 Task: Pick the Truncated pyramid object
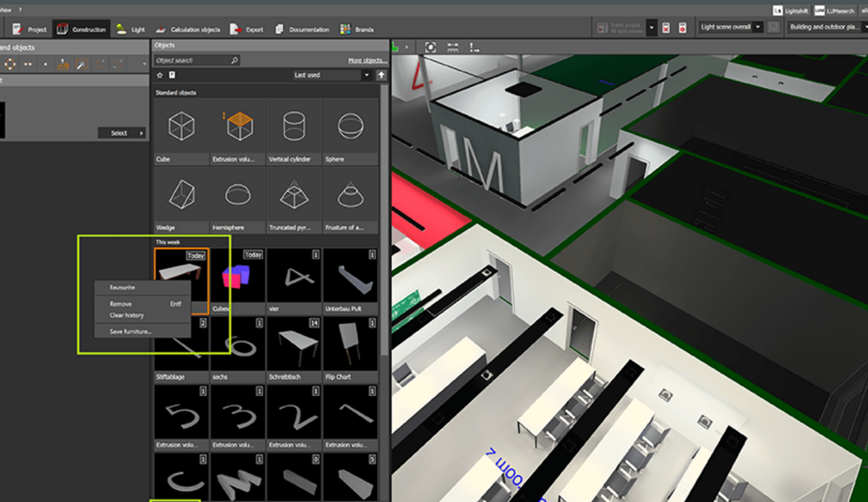[294, 200]
